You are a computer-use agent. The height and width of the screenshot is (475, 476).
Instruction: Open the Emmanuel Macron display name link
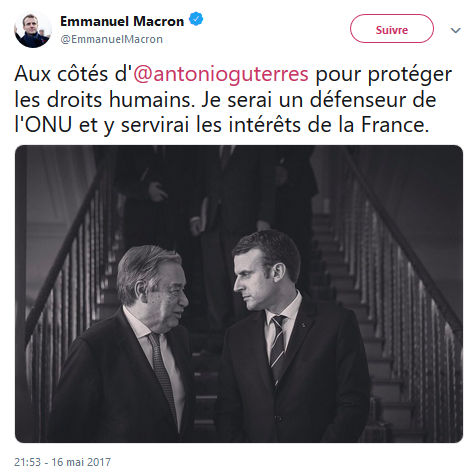[122, 21]
